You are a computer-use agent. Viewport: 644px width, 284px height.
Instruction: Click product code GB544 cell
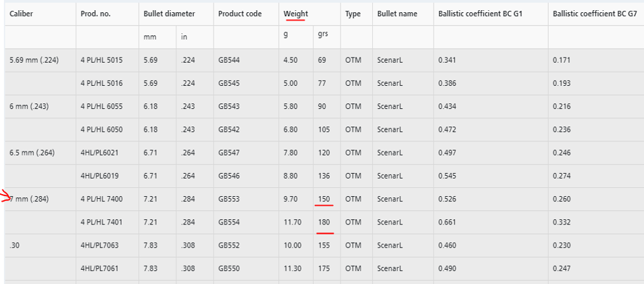pyautogui.click(x=229, y=60)
